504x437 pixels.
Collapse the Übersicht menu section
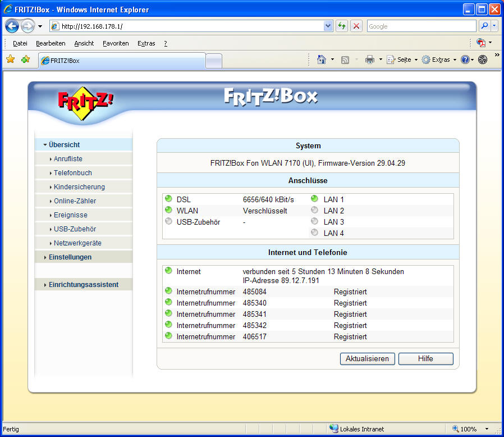(84, 145)
